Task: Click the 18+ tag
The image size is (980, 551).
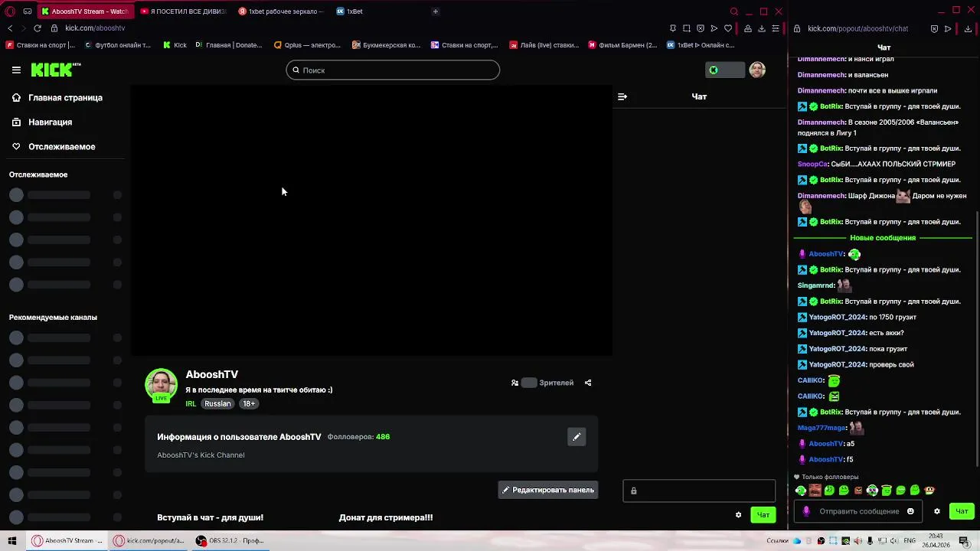Action: tap(249, 404)
